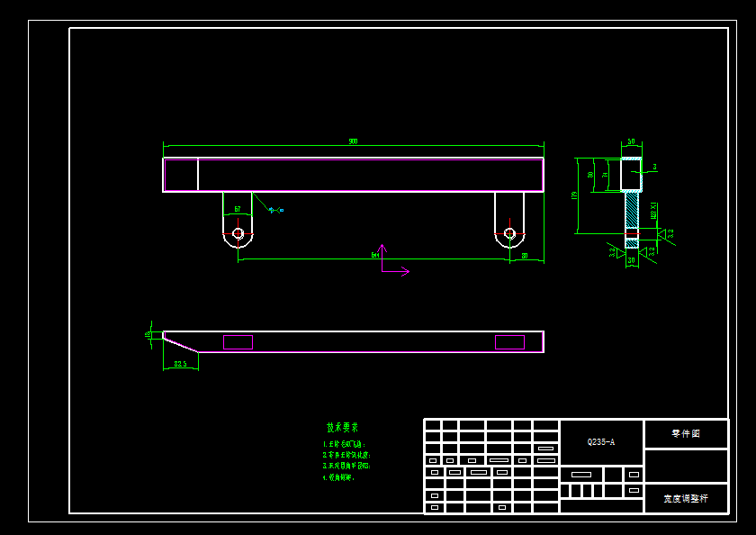Select the 900 overall length dimension text
This screenshot has height=535, width=756.
pos(353,141)
